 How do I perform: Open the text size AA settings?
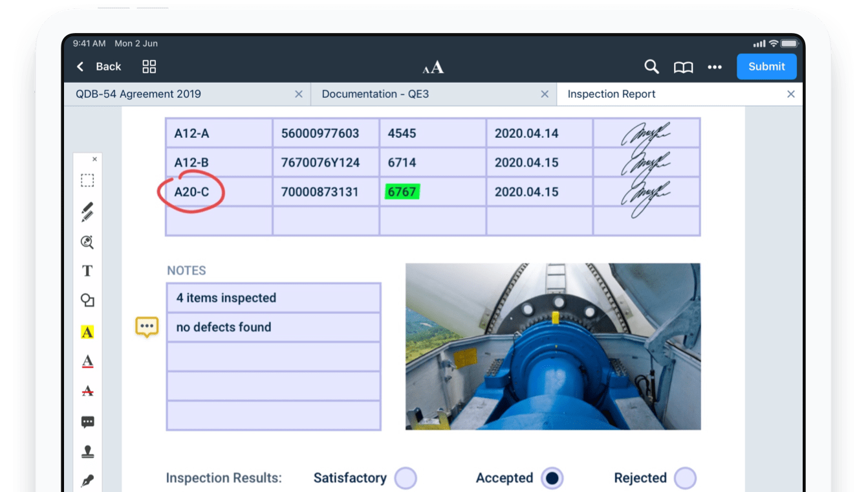[433, 67]
